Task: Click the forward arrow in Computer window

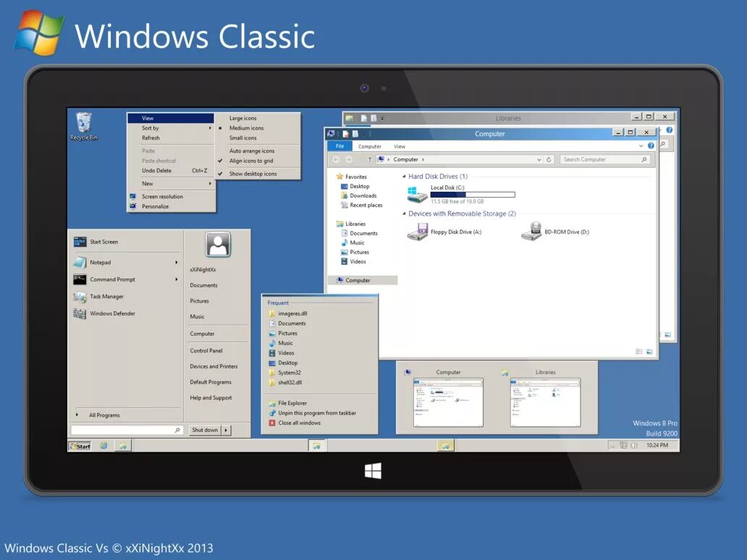Action: 349,159
